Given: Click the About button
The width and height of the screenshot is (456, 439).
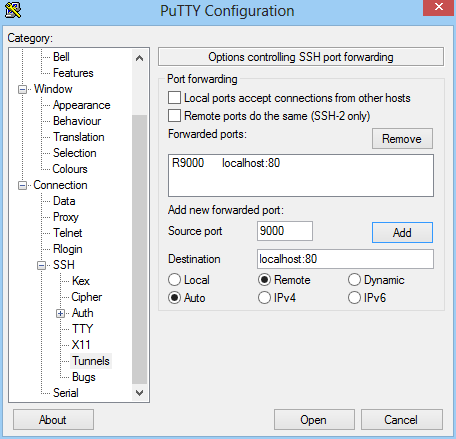Looking at the screenshot, I should pos(53,420).
